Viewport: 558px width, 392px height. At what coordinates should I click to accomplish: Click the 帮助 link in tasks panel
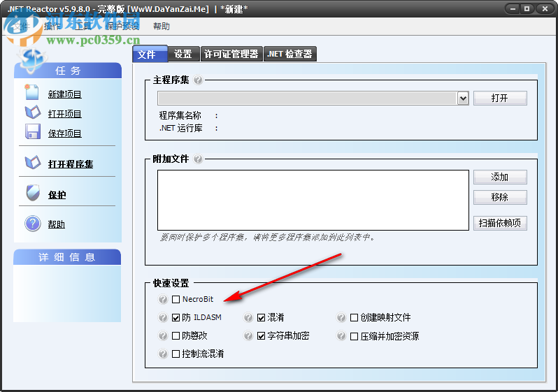pos(57,224)
